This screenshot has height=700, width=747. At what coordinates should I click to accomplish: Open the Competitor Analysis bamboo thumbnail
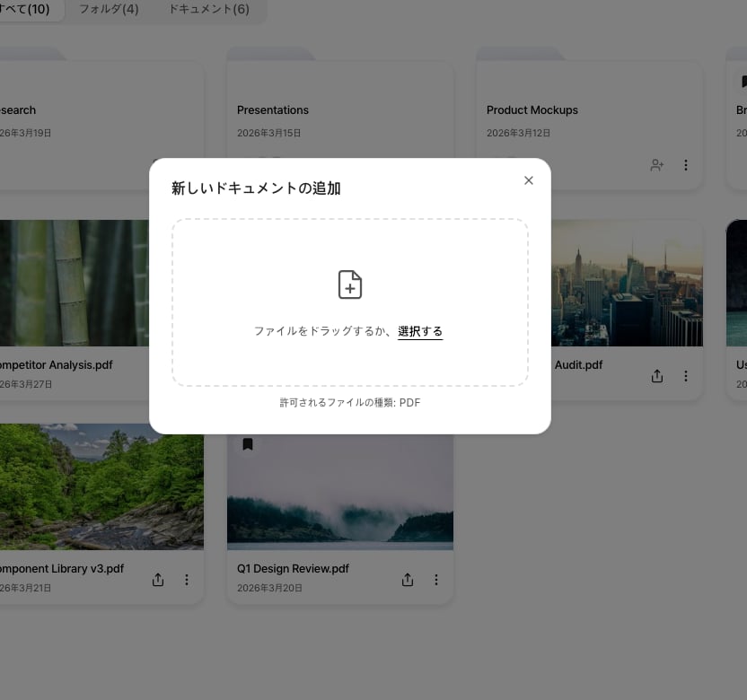[75, 283]
